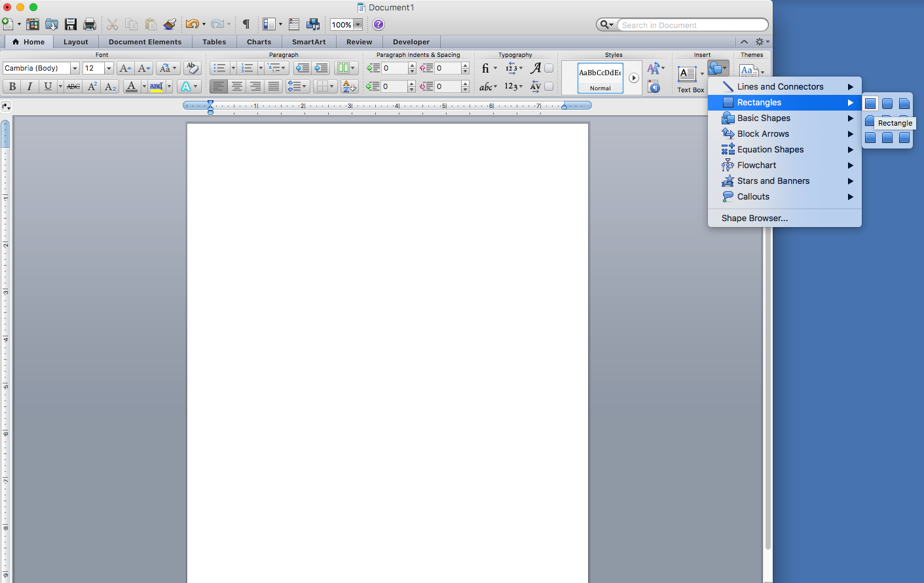The image size is (924, 583).
Task: Apply Superscript formatting
Action: [x=92, y=86]
